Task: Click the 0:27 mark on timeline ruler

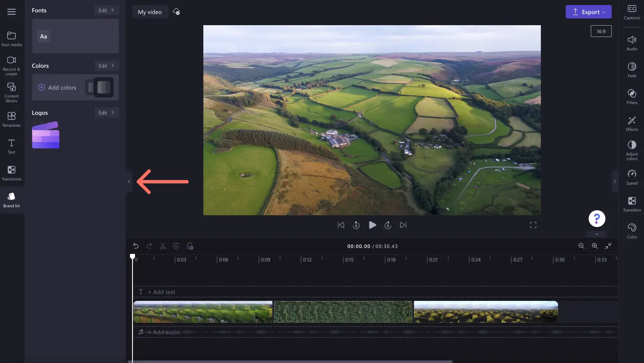Action: coord(518,260)
